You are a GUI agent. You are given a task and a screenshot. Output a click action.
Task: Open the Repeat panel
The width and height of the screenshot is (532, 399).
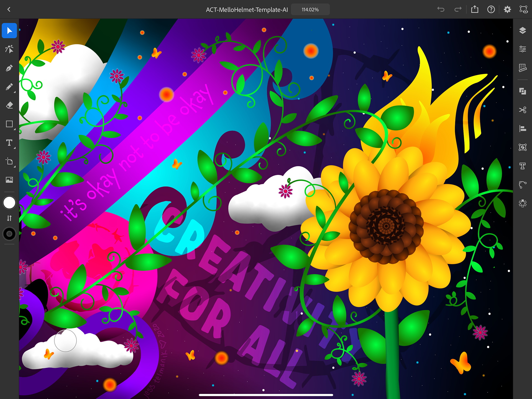click(523, 147)
